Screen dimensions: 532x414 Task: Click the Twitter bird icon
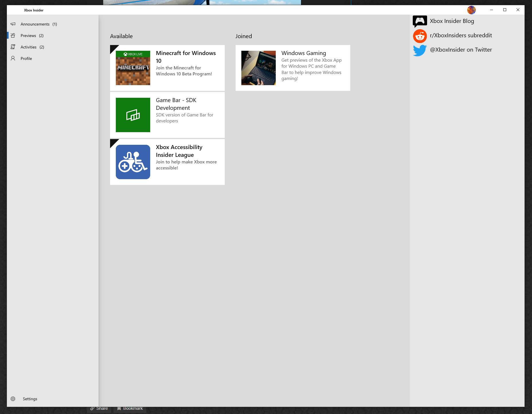[x=420, y=50]
